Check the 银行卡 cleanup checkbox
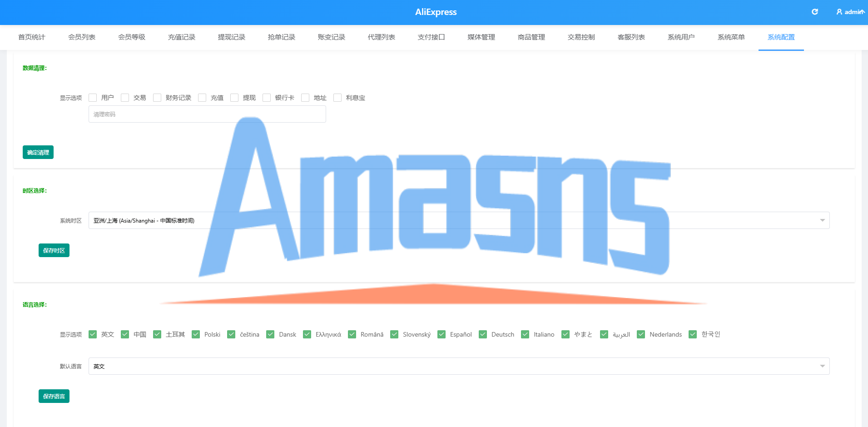Viewport: 868px width, 427px height. pos(267,98)
